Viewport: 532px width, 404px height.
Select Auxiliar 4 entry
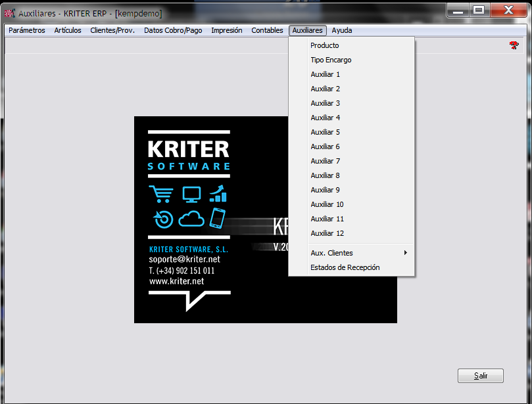coord(352,118)
